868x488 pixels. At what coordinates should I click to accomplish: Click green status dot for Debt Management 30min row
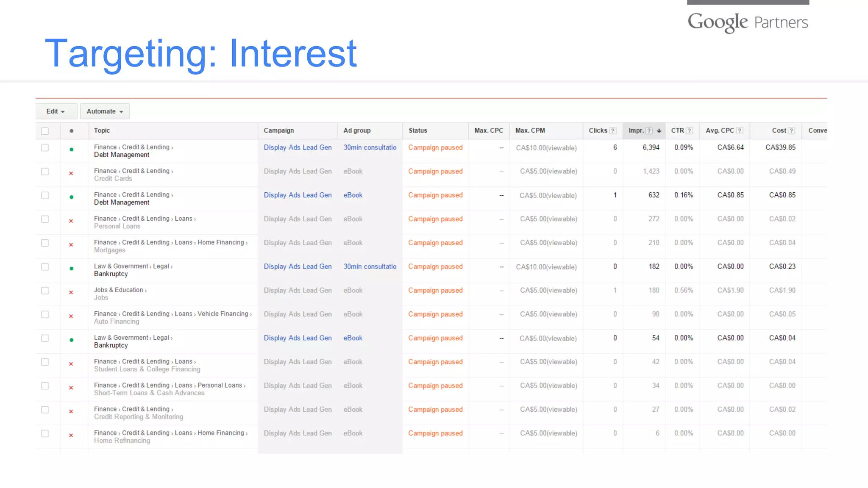click(71, 150)
